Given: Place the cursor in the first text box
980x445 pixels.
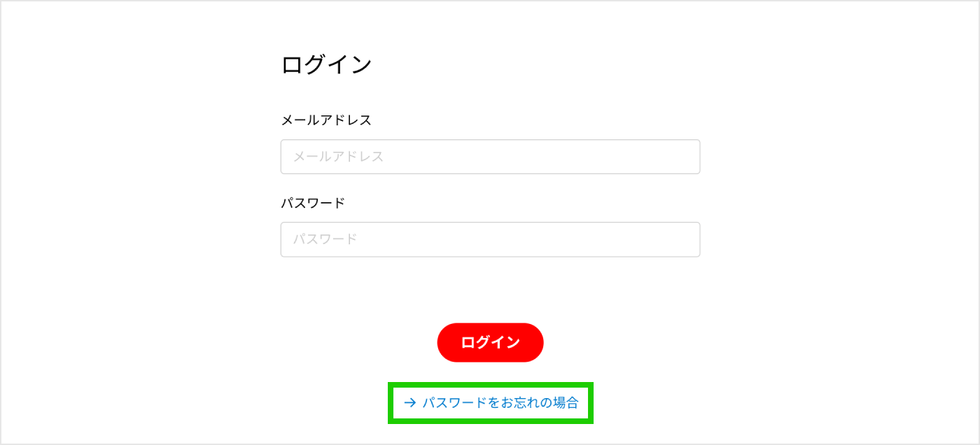Looking at the screenshot, I should pyautogui.click(x=490, y=157).
